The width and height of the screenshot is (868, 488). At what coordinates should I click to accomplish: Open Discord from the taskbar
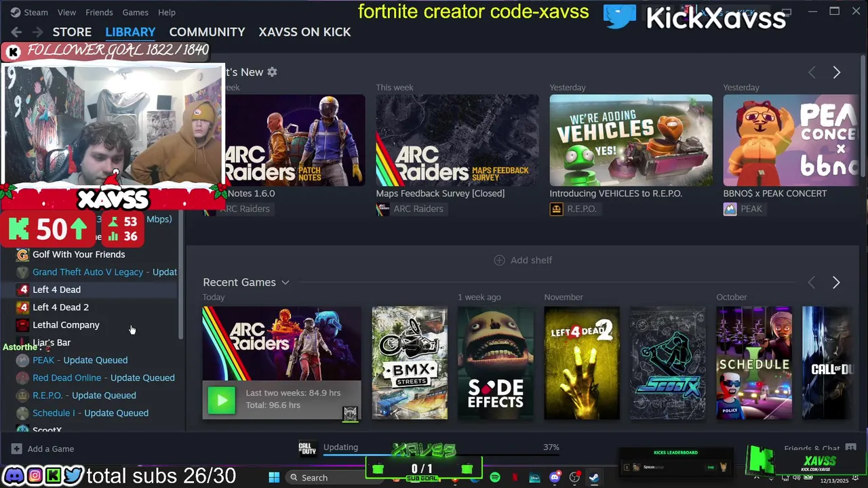555,477
